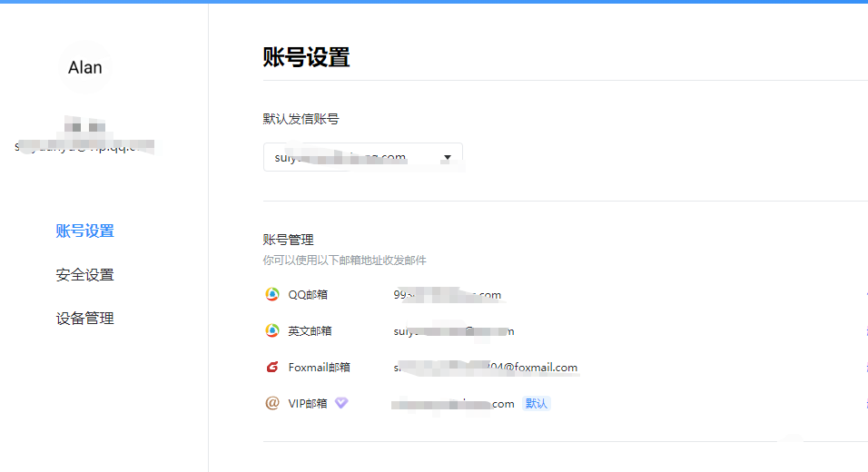
Task: Select the VIP邮箱 label text
Action: [x=308, y=403]
